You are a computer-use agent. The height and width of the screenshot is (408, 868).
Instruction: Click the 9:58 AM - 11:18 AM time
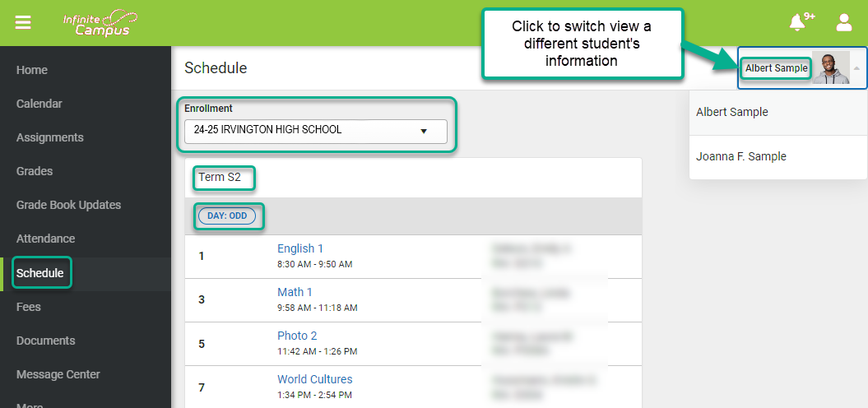318,308
